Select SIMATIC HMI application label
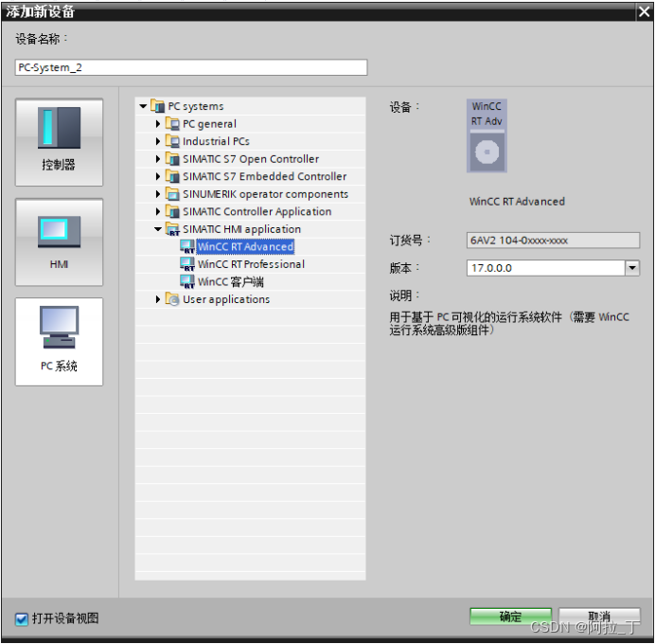 click(241, 229)
